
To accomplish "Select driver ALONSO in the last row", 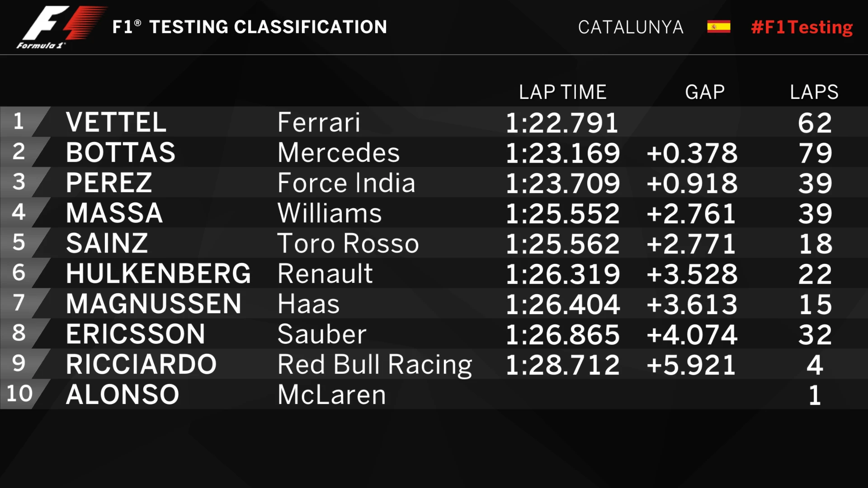I will (x=123, y=395).
